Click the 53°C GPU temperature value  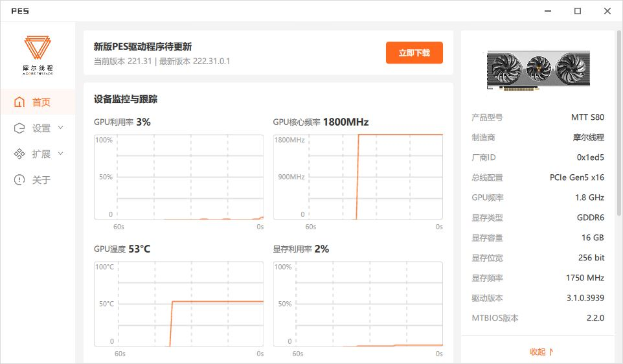coord(139,249)
